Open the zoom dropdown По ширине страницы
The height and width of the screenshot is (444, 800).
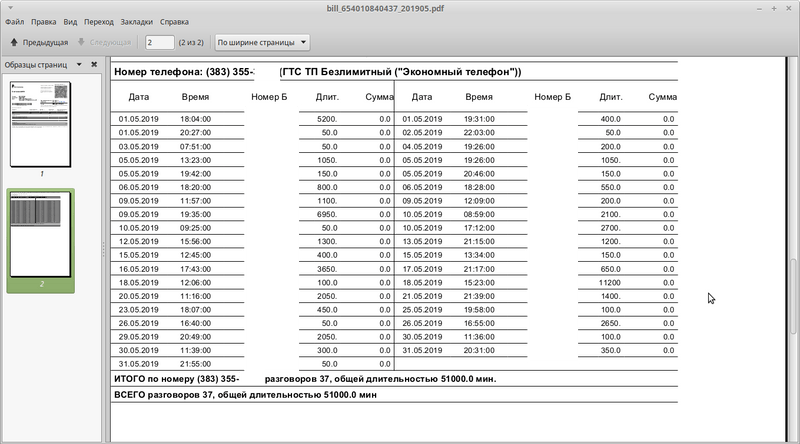tap(262, 42)
